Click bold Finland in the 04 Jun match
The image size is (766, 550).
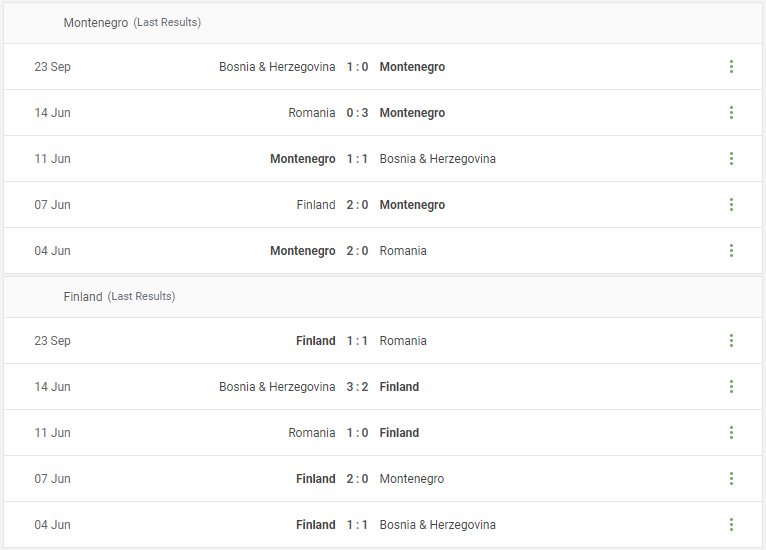pos(316,525)
